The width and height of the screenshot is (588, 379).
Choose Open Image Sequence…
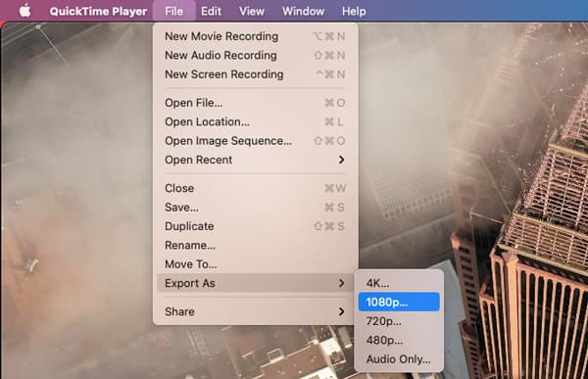256,141
